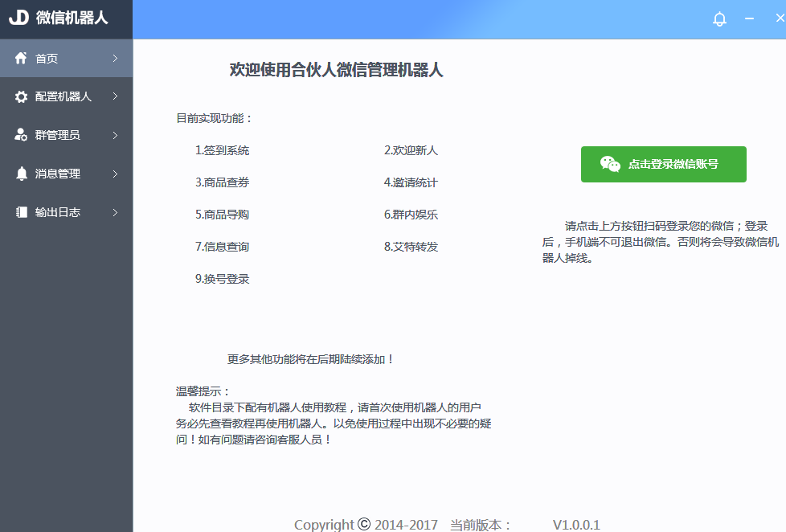Open the 群管理员 section
The width and height of the screenshot is (786, 532).
[57, 135]
